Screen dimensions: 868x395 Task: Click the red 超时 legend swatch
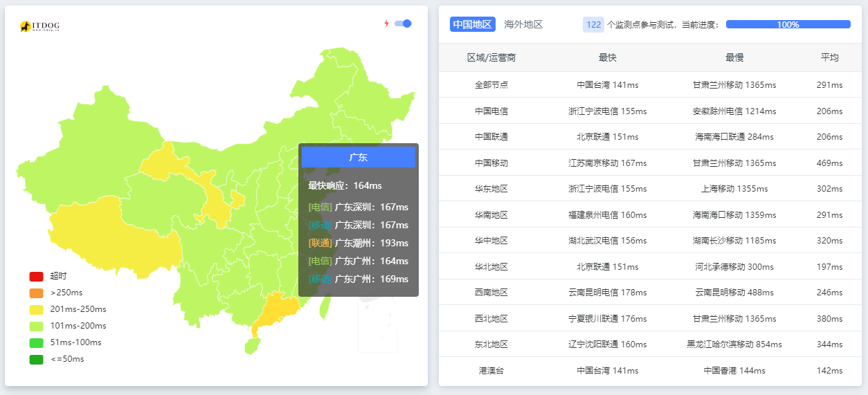point(37,276)
